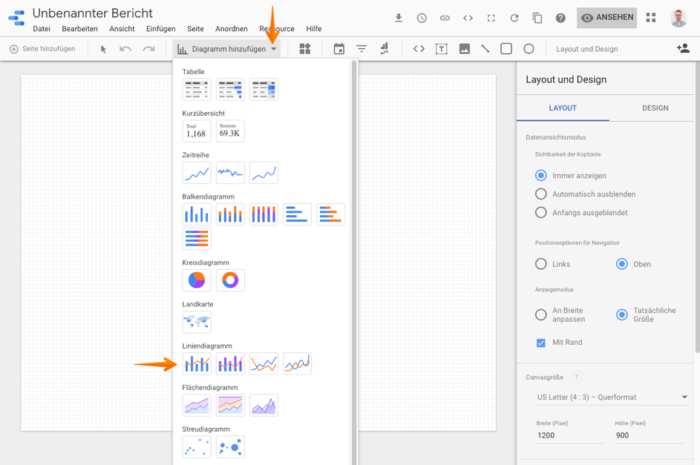Select the circle shape tool
Viewport: 700px width, 465px height.
pos(529,49)
